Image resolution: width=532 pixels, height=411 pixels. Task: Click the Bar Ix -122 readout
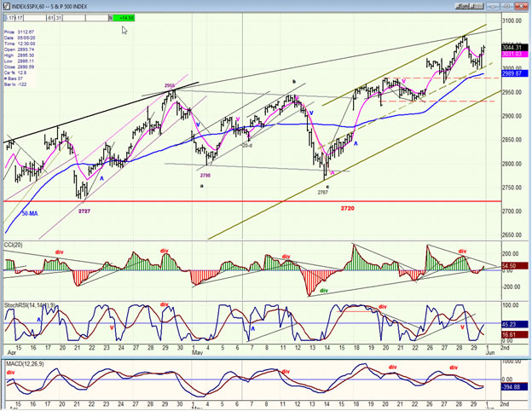pyautogui.click(x=15, y=84)
